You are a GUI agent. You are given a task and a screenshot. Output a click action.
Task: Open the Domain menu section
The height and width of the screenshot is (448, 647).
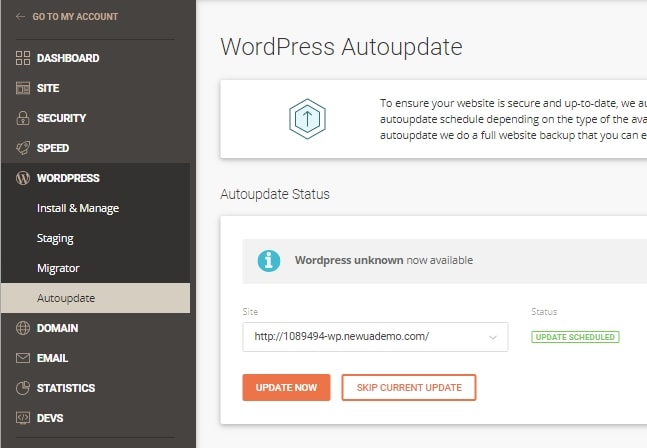[57, 328]
